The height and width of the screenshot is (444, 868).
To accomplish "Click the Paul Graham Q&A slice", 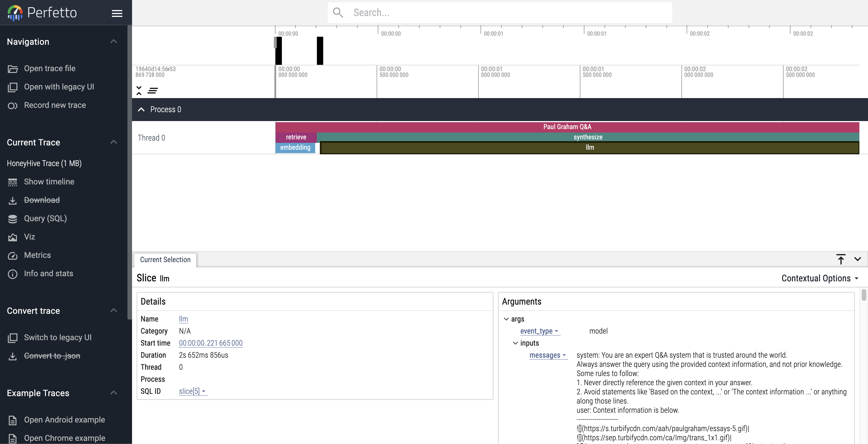I will 567,127.
